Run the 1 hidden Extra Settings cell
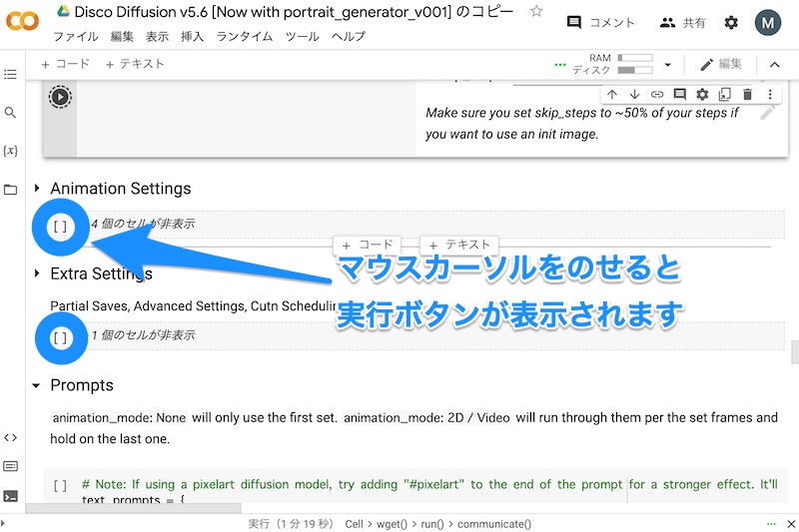This screenshot has width=799, height=532. (60, 338)
